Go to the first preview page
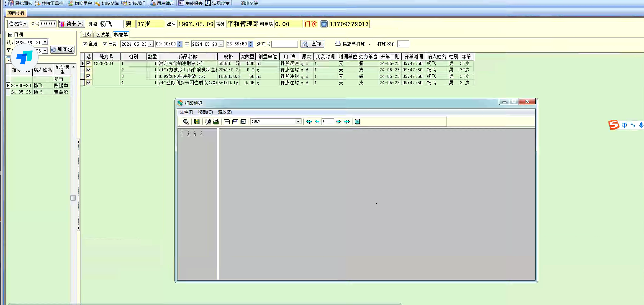Screen dimensions: 644x305 (x=309, y=122)
